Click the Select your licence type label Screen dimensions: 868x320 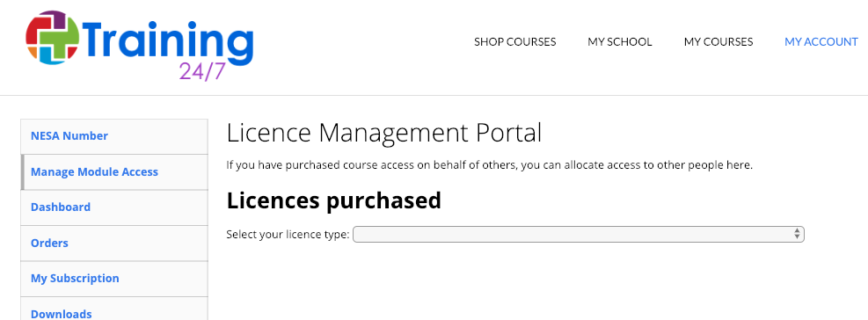click(x=288, y=235)
